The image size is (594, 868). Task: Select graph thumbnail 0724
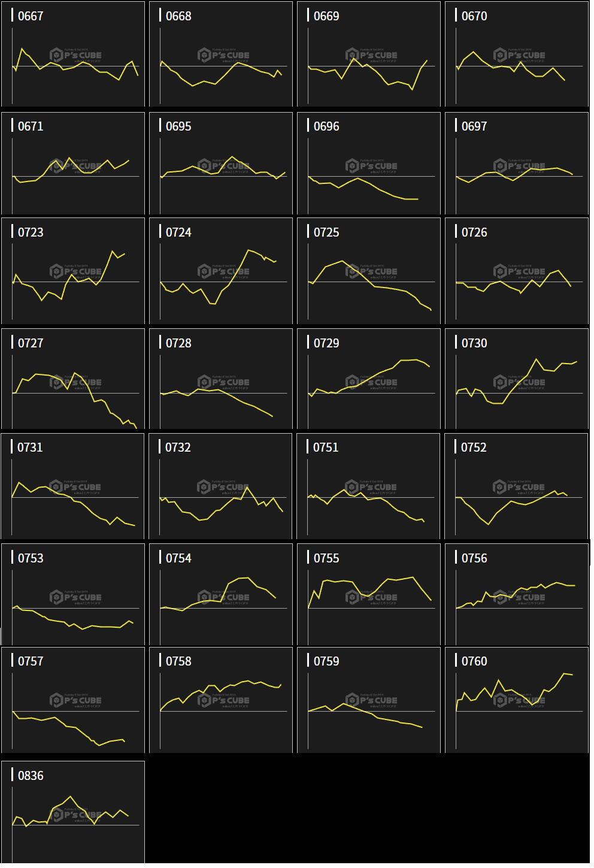tap(221, 271)
